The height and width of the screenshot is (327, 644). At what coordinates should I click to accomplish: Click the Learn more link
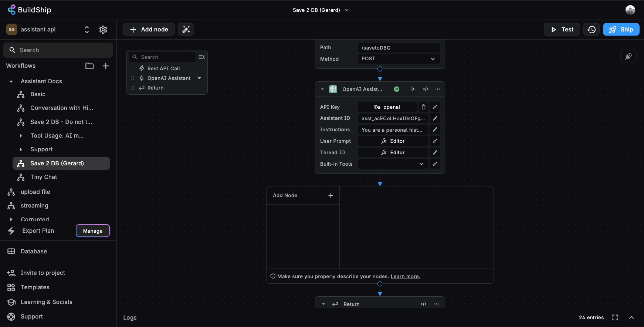pyautogui.click(x=405, y=277)
